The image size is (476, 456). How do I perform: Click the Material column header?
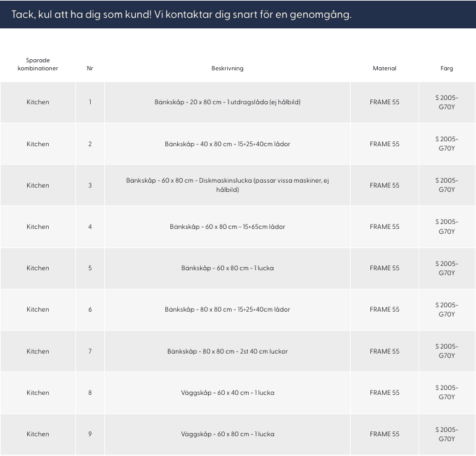click(x=385, y=68)
